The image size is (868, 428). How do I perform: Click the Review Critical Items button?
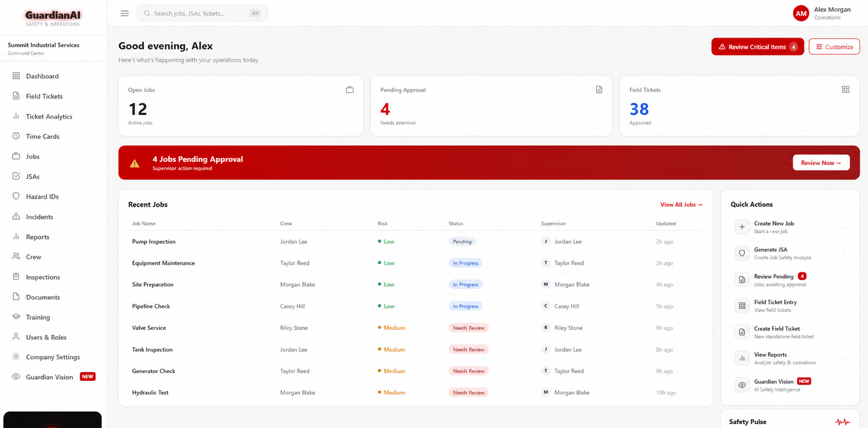[758, 47]
